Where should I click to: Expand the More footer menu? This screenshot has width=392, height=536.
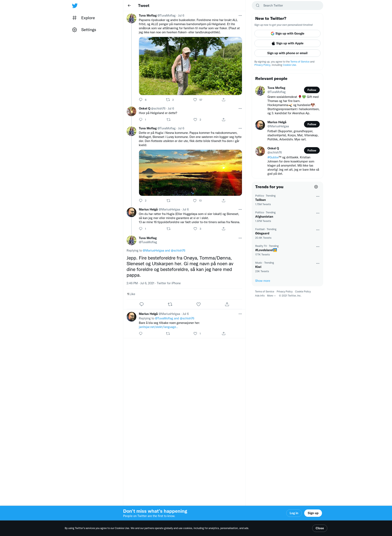[x=272, y=296]
